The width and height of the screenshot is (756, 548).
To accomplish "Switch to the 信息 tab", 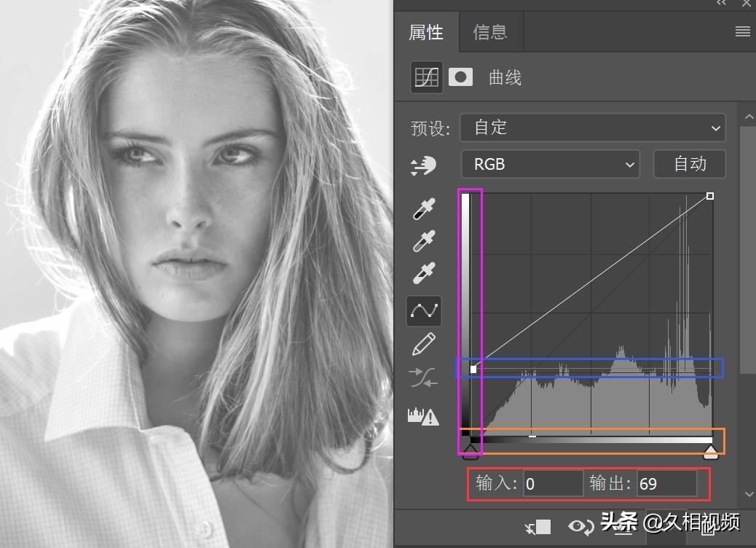I will (x=489, y=32).
